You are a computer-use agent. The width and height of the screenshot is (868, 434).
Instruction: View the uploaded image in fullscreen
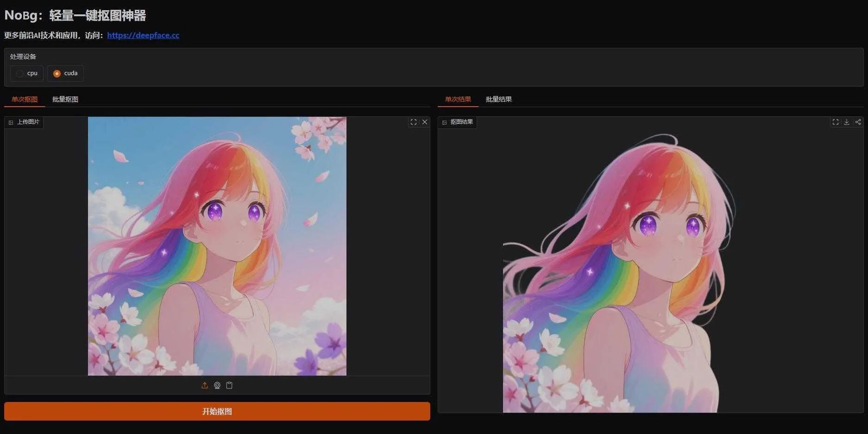pos(414,122)
